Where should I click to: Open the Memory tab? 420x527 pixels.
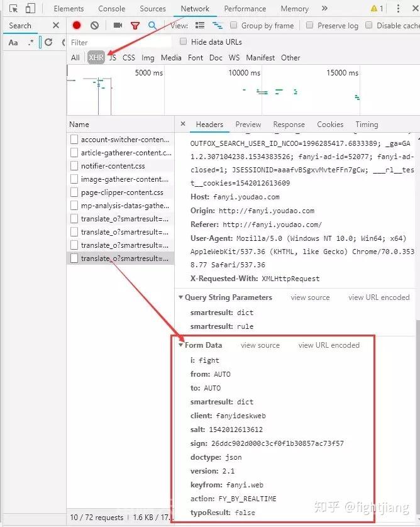[294, 8]
